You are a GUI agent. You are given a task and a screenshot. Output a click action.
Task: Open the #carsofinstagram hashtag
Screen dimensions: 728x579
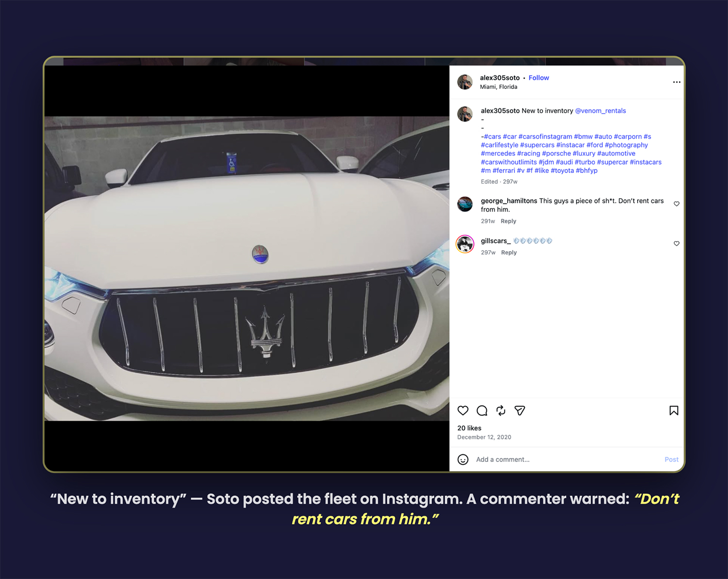[x=545, y=136]
